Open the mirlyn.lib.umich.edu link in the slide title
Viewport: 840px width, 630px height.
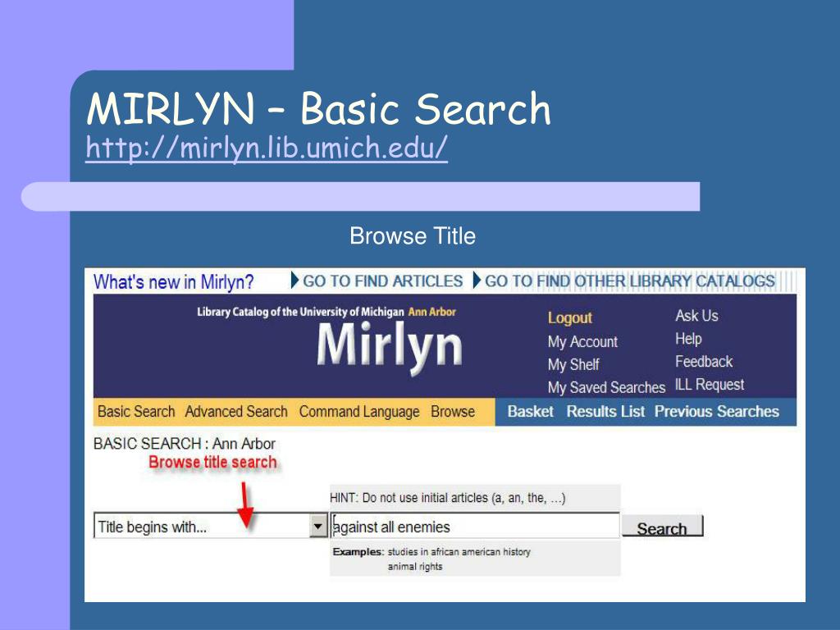267,148
